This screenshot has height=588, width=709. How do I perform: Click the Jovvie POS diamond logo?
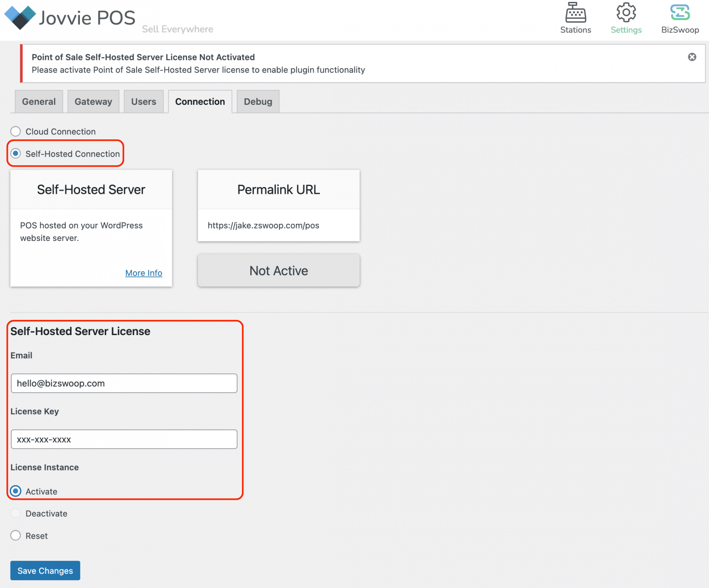click(20, 18)
